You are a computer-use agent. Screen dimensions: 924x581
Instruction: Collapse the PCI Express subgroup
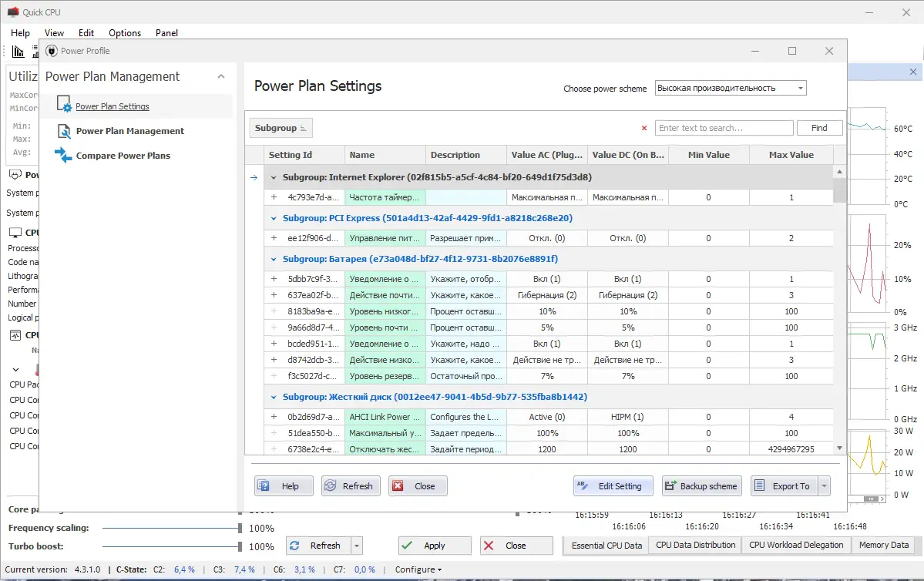[x=274, y=218]
